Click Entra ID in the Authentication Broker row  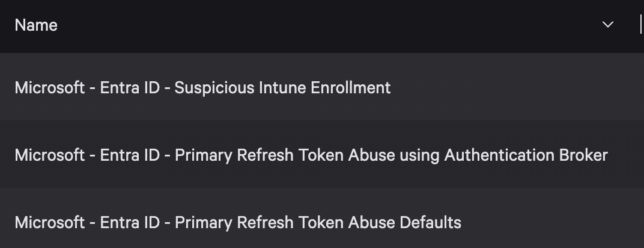point(130,155)
